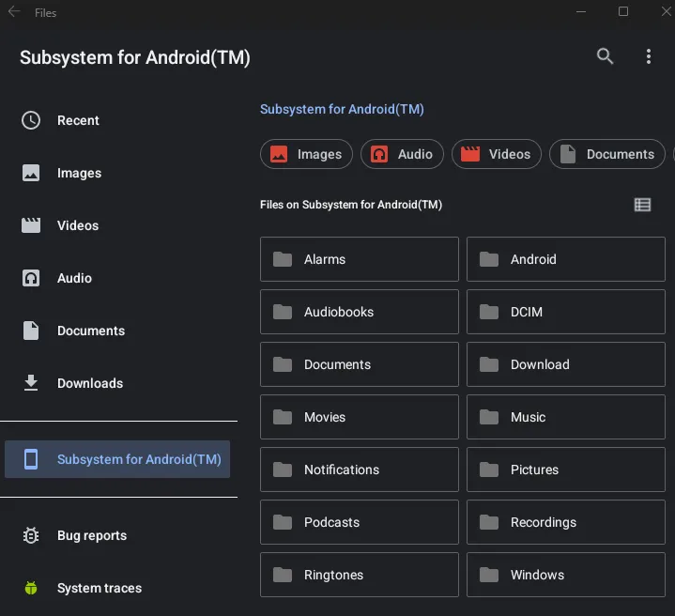Open the Audiobooks folder icon
The height and width of the screenshot is (616, 675).
tap(283, 312)
